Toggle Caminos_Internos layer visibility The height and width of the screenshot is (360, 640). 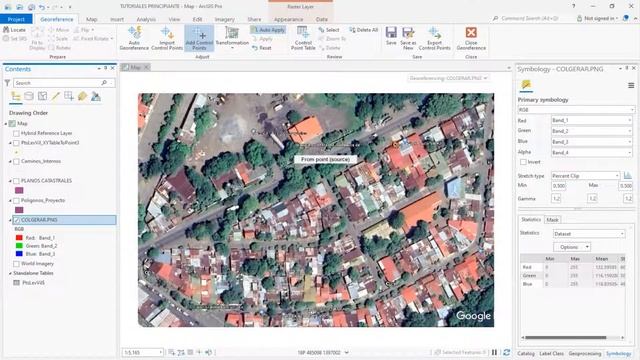coord(16,161)
